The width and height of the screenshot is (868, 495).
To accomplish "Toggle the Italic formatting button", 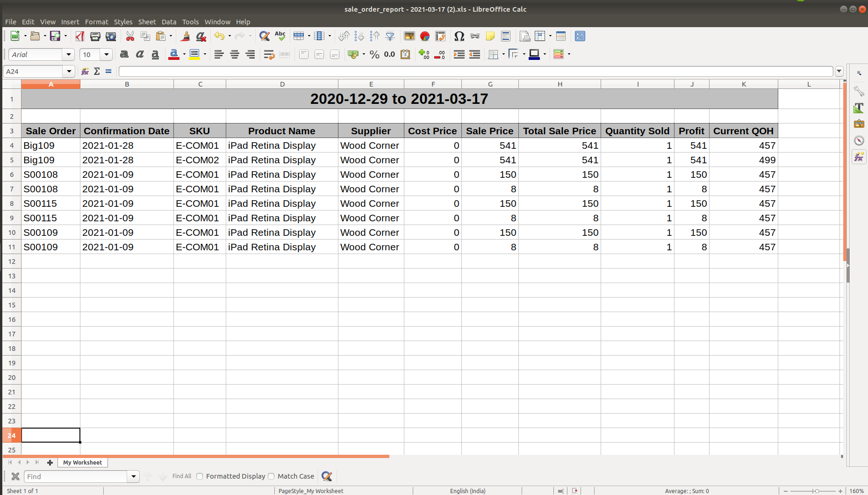I will pos(140,54).
